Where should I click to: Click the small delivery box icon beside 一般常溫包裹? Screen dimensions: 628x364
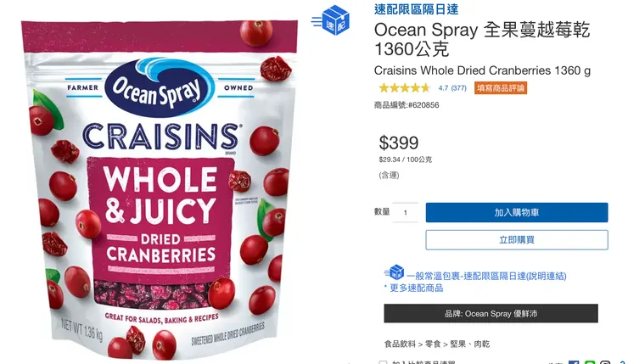click(394, 272)
